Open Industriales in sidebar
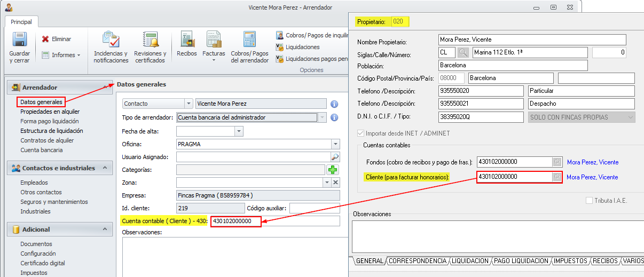The height and width of the screenshot is (277, 644). pos(35,211)
